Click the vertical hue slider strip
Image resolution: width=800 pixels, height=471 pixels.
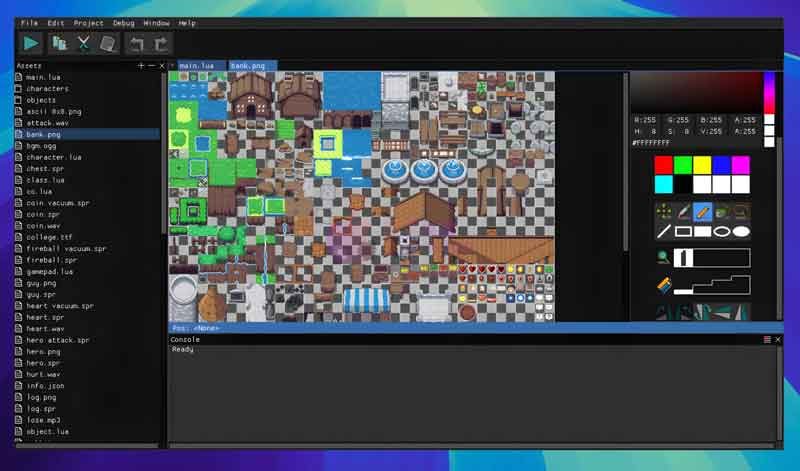[x=769, y=93]
